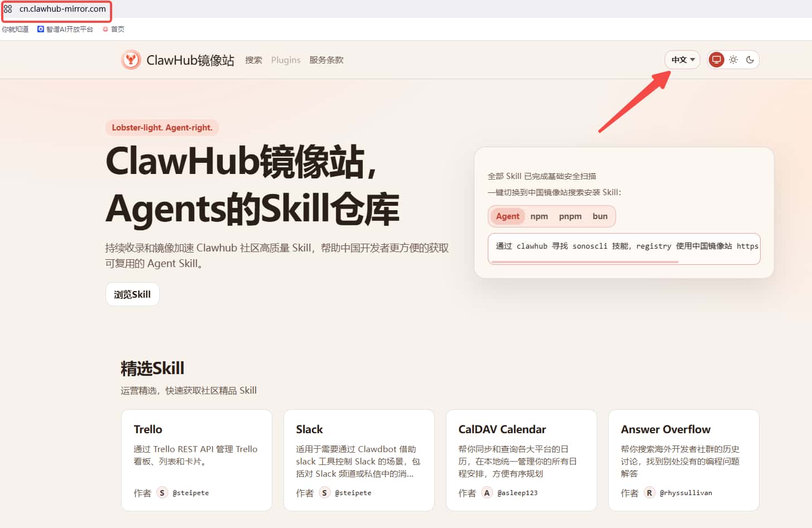The image size is (812, 528).
Task: Open the 首页 bookmark
Action: coord(114,29)
